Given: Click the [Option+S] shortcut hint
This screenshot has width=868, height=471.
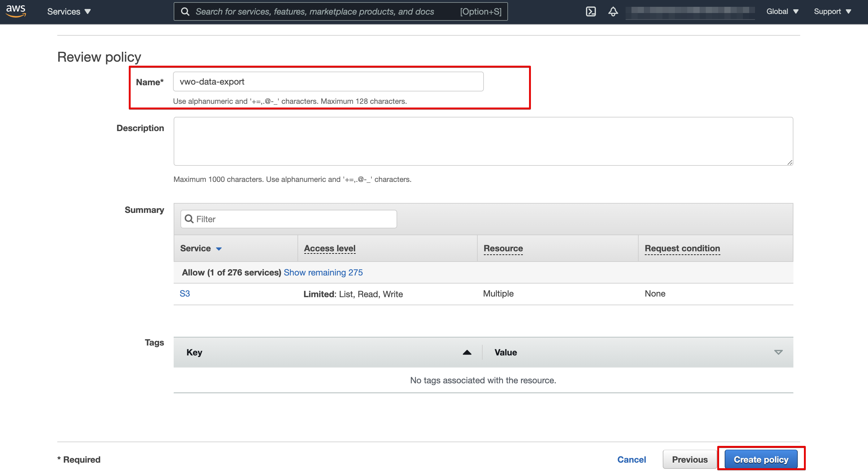Looking at the screenshot, I should 480,11.
